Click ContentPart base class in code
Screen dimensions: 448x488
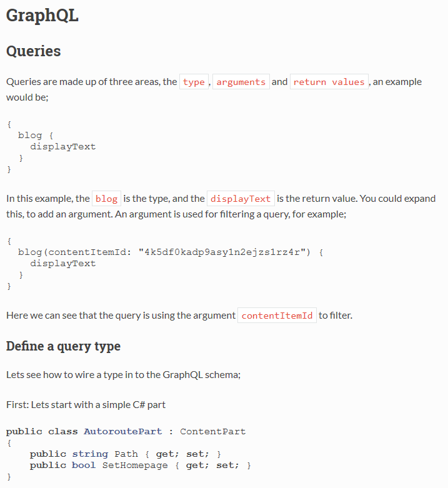coord(213,431)
